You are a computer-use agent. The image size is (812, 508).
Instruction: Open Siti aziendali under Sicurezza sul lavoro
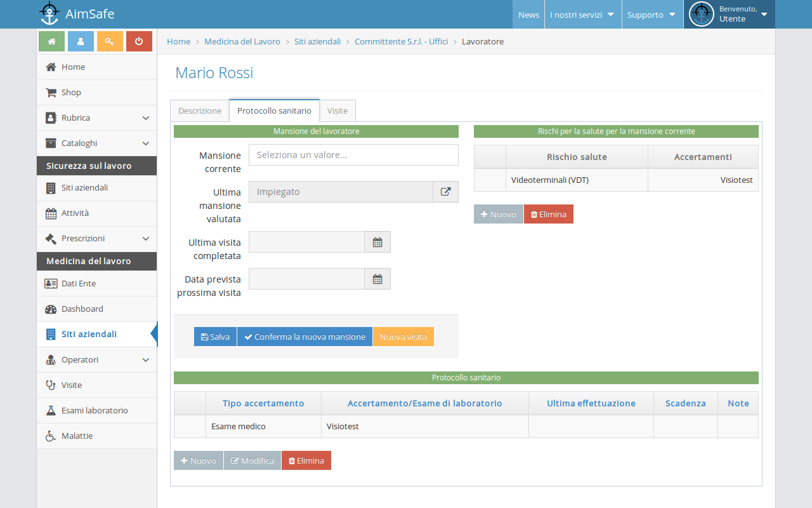pos(96,188)
